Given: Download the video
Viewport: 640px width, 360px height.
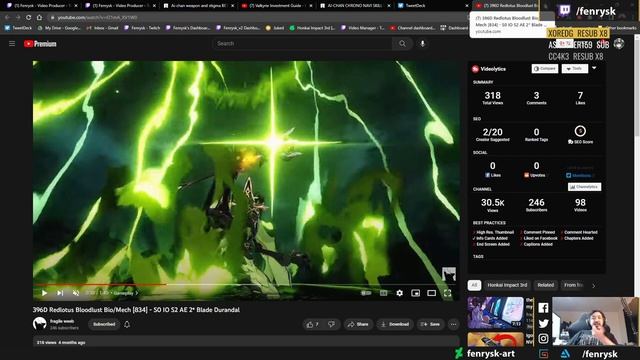Looking at the screenshot, I should (395, 324).
